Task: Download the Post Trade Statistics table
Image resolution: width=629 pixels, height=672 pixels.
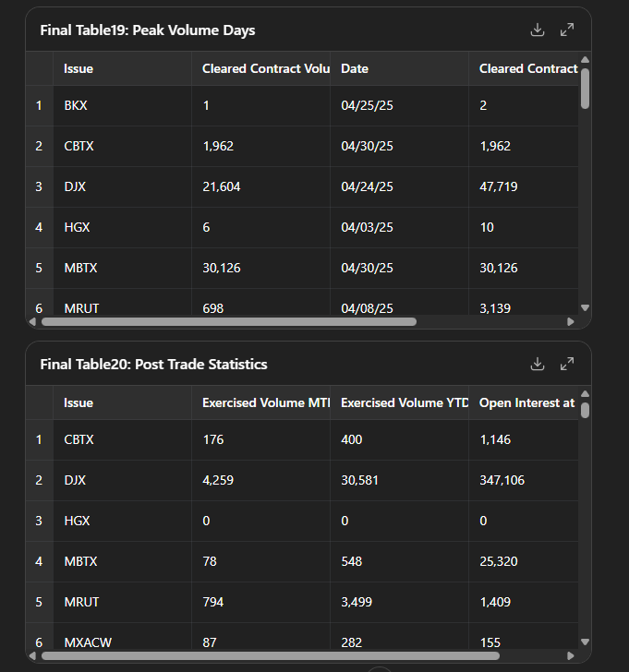Action: [x=538, y=364]
